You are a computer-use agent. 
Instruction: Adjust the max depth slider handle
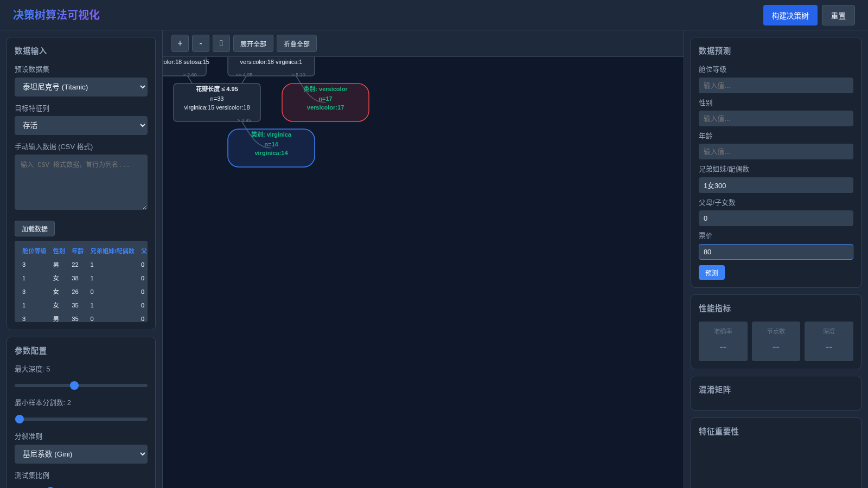(74, 386)
